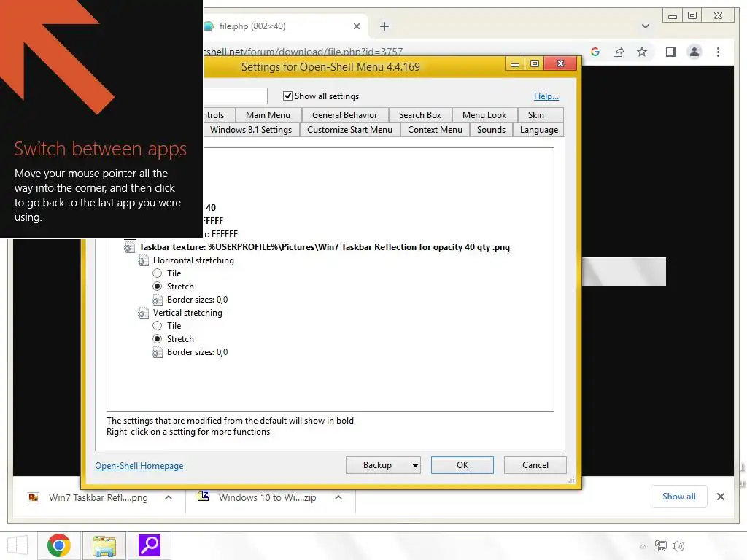Image resolution: width=747 pixels, height=560 pixels.
Task: Click the Taskbar texture setting icon
Action: 128,247
